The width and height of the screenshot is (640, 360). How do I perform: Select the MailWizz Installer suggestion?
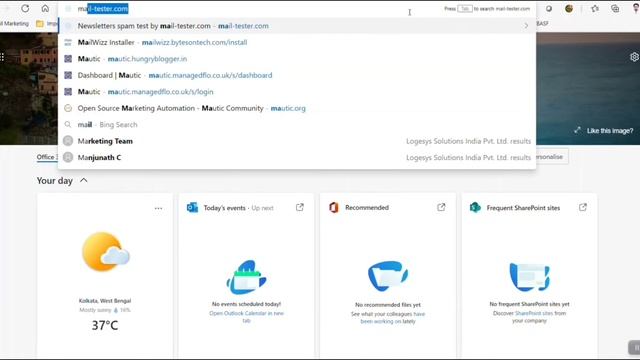pos(297,42)
